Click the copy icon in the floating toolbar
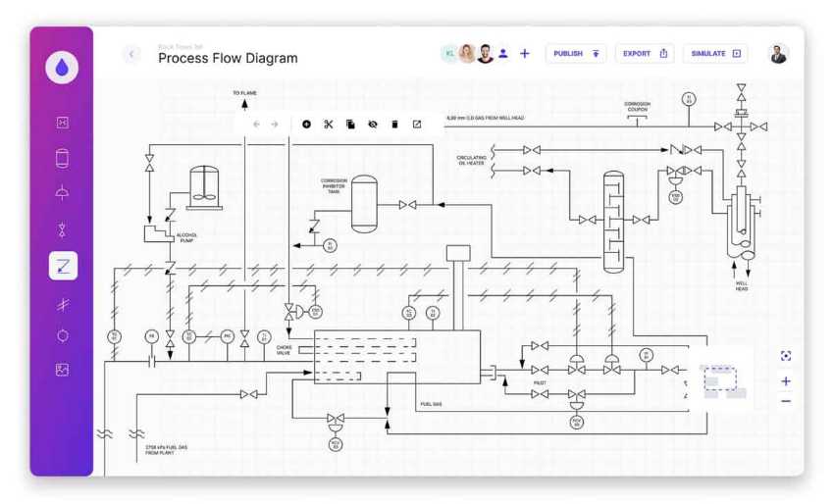The width and height of the screenshot is (834, 504). (350, 125)
